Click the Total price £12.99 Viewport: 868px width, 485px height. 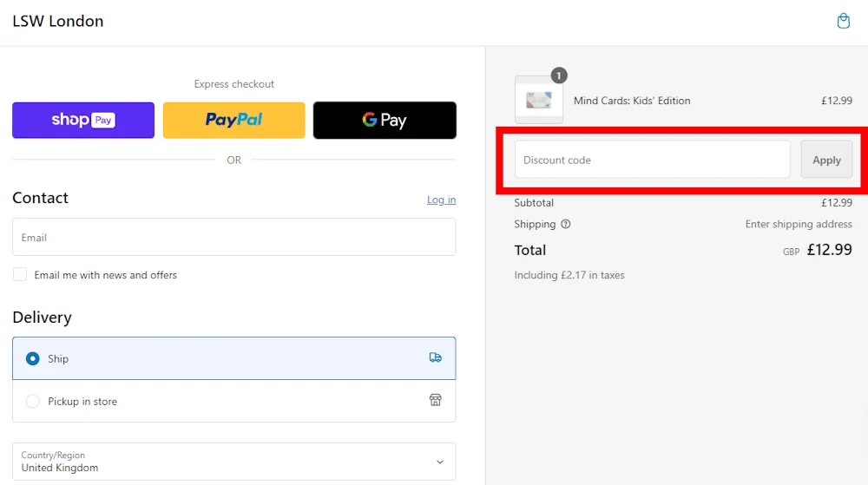(829, 249)
